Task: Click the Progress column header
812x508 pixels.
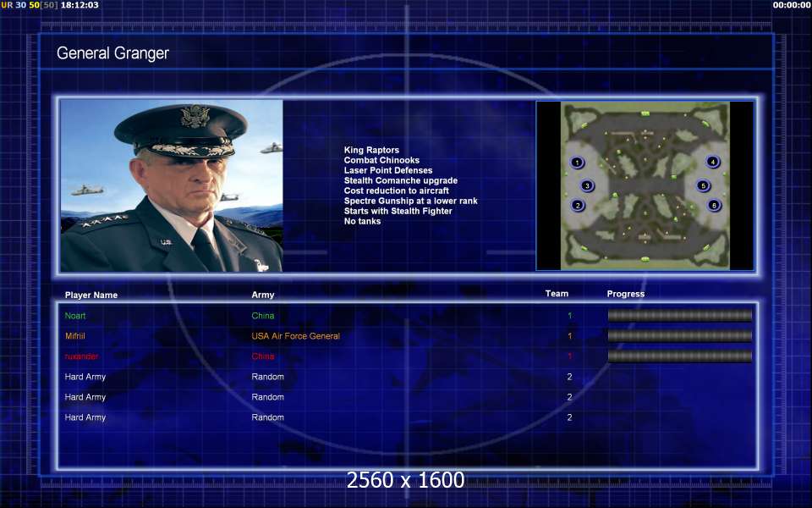Action: (626, 294)
